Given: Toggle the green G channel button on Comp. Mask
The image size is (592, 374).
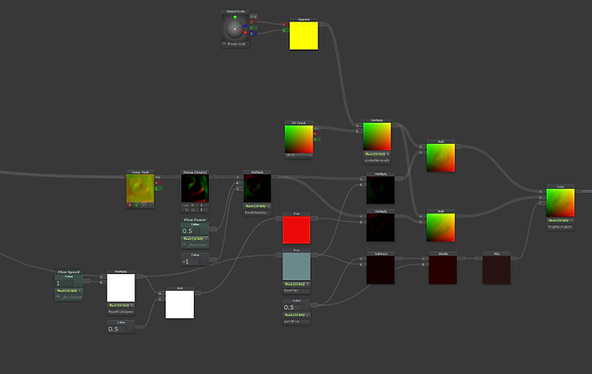Looking at the screenshot, I should click(x=137, y=205).
